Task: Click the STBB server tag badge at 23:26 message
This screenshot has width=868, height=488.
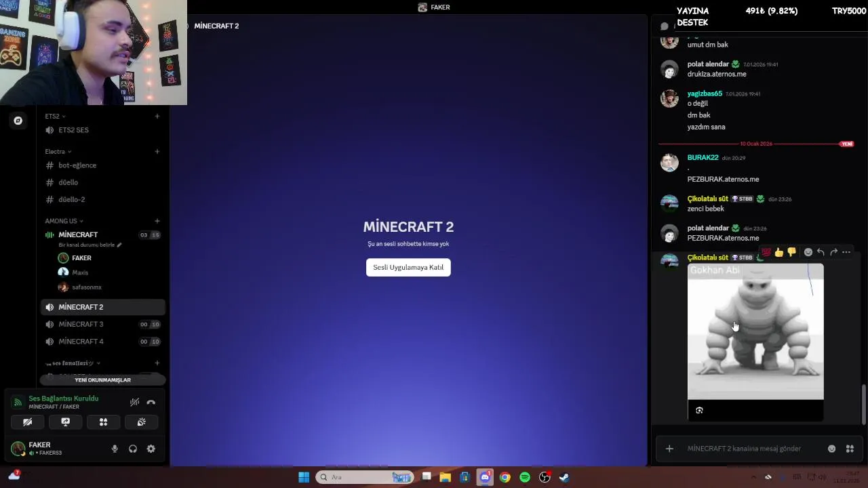Action: tap(743, 199)
